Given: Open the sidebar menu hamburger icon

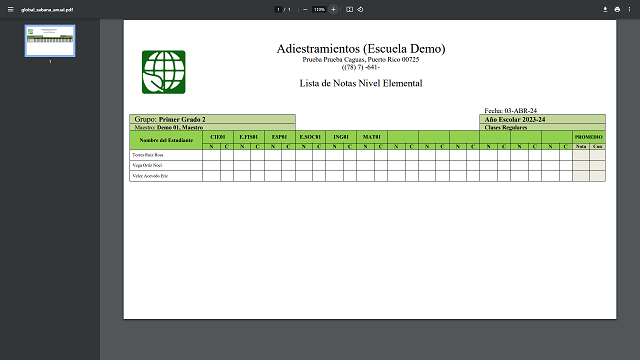Looking at the screenshot, I should 11,9.
